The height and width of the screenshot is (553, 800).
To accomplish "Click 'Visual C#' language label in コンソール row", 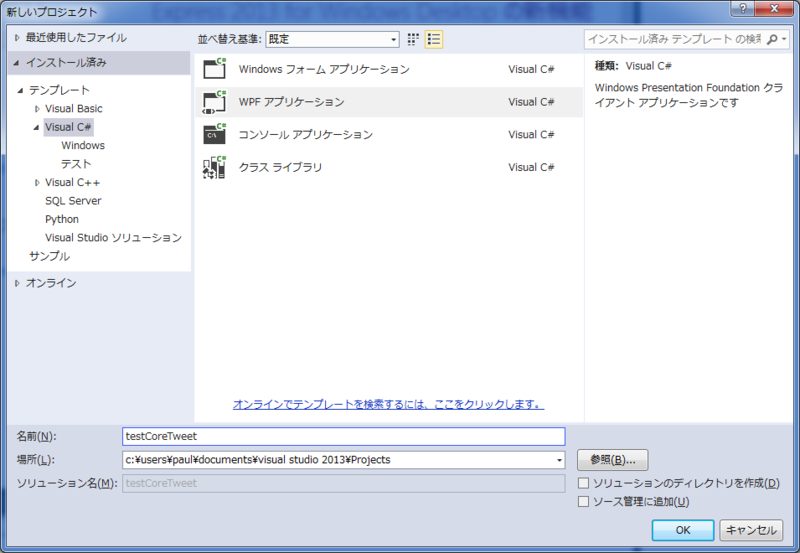I will [531, 134].
